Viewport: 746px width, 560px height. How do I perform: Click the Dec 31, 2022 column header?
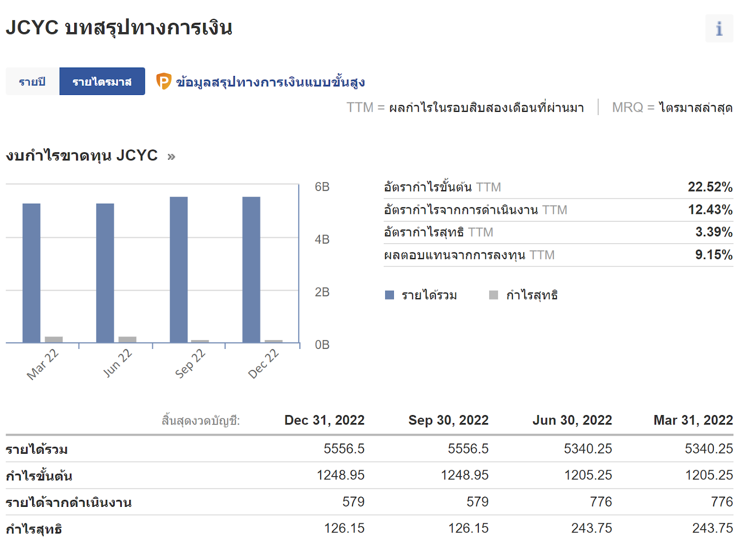click(324, 420)
